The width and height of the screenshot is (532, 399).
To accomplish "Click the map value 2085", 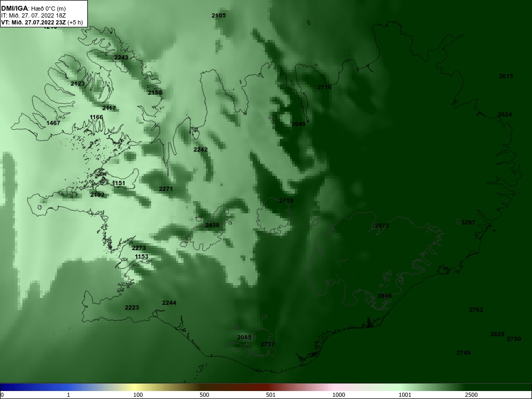I will pos(244,338).
